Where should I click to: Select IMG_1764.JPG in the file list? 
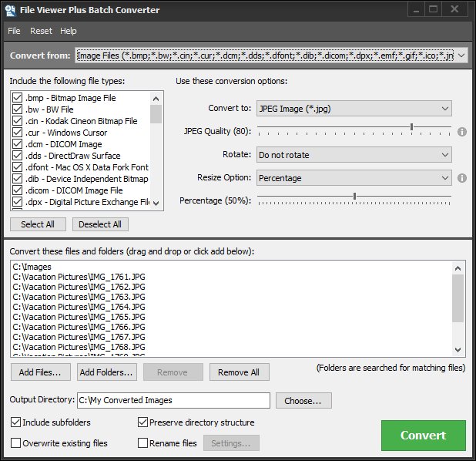[79, 307]
